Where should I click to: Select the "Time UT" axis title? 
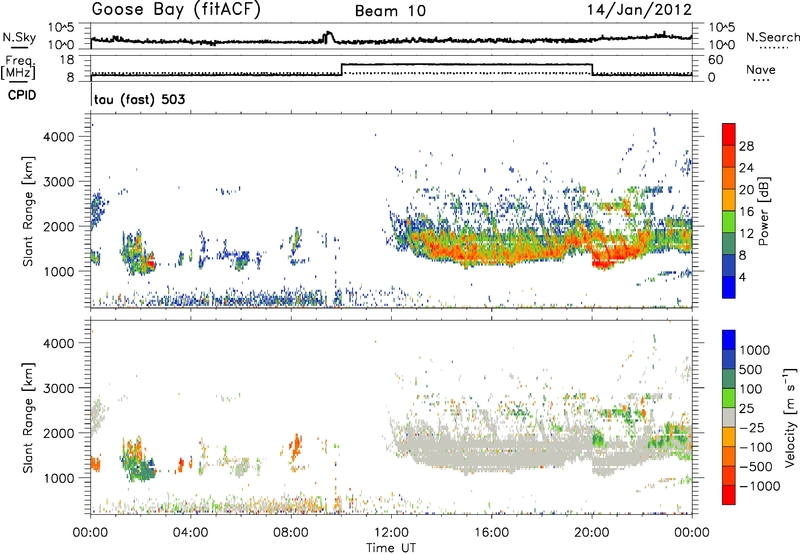pos(391,548)
